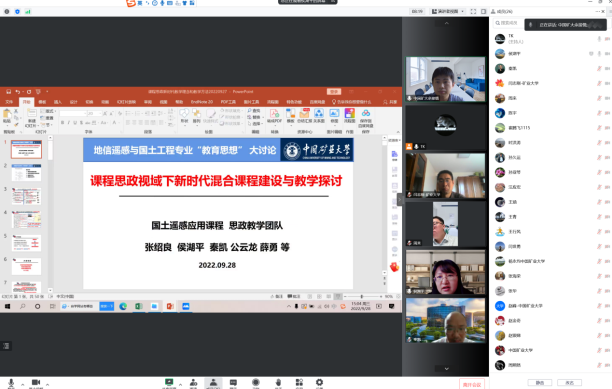This screenshot has width=612, height=389.
Task: Turn on the camera from the bottom toolbar
Action: (36, 383)
